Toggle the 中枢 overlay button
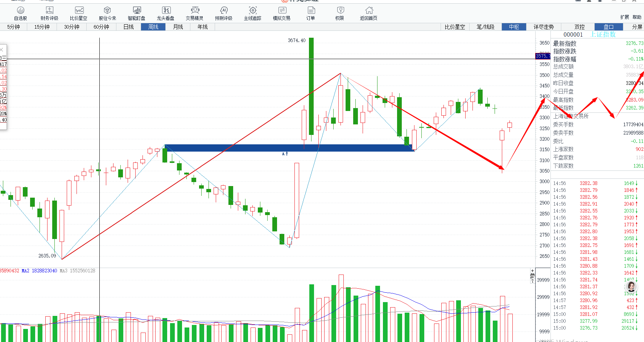 [514, 27]
